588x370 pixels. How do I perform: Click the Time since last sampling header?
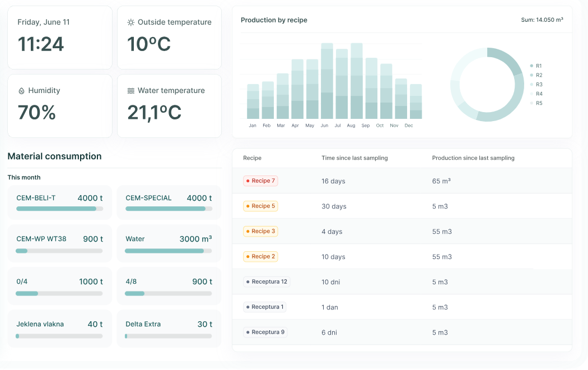click(354, 158)
